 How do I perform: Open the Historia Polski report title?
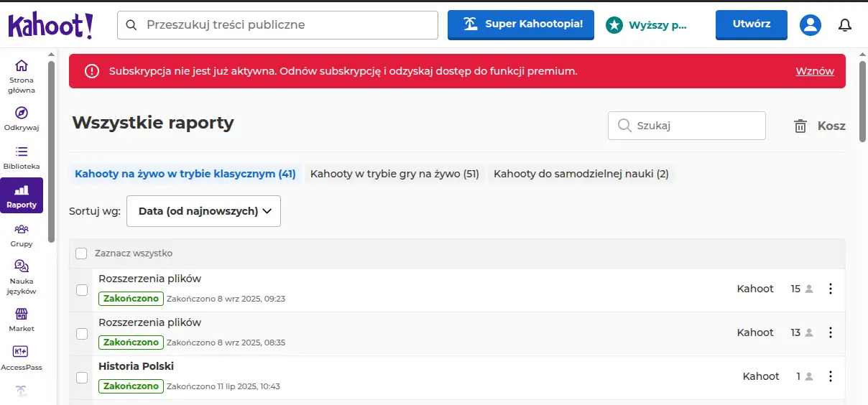[x=136, y=366]
